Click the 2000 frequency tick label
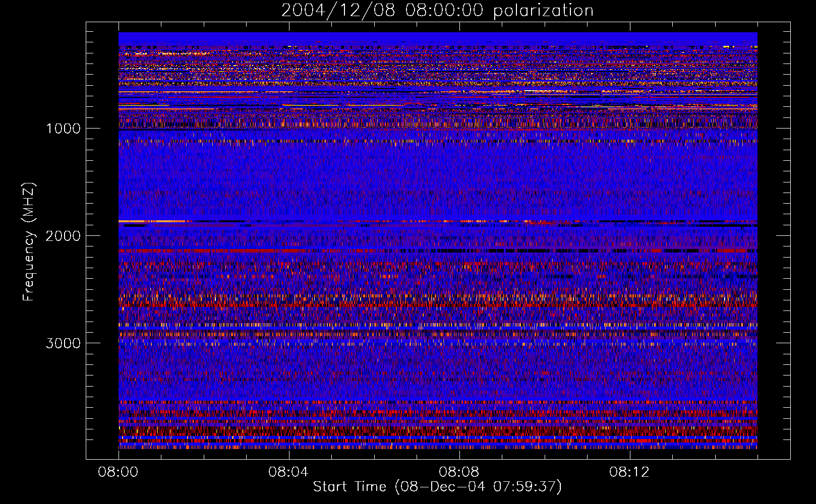Viewport: 816px width, 504px height. [x=63, y=236]
